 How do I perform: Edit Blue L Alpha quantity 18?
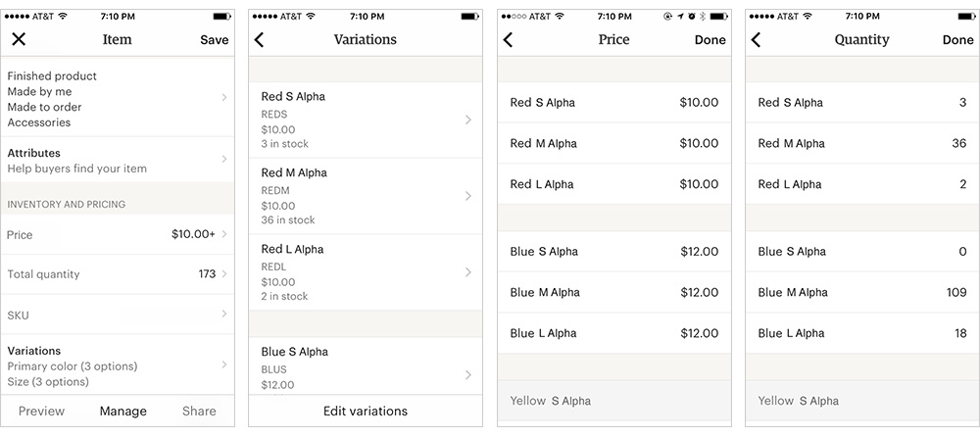point(960,333)
